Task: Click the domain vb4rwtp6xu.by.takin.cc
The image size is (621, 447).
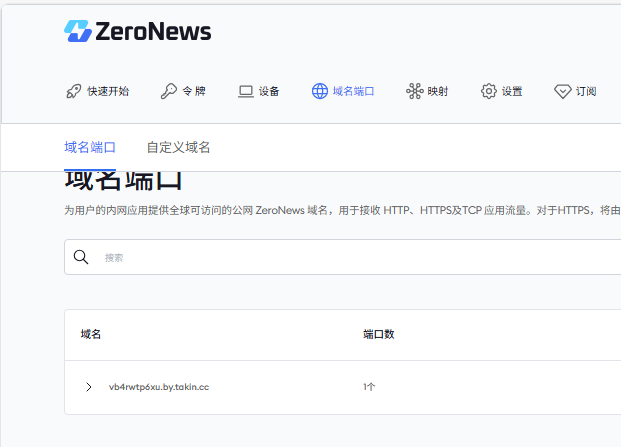Action: click(159, 387)
